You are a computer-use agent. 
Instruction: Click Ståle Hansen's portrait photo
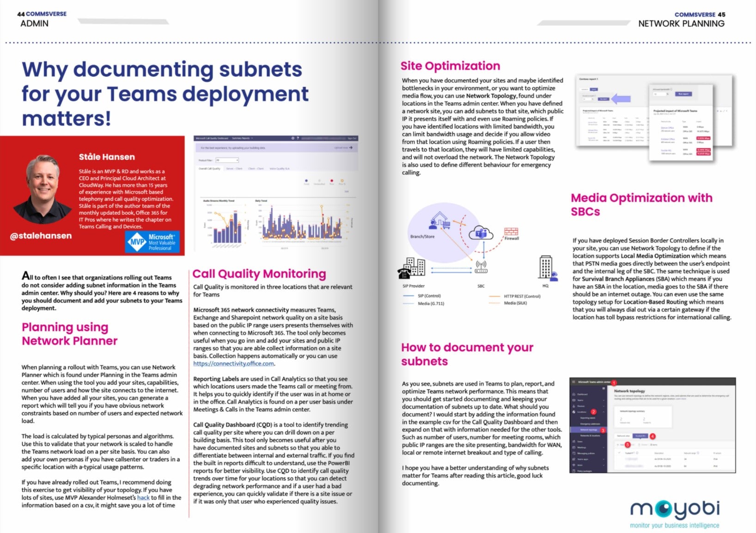click(x=43, y=189)
